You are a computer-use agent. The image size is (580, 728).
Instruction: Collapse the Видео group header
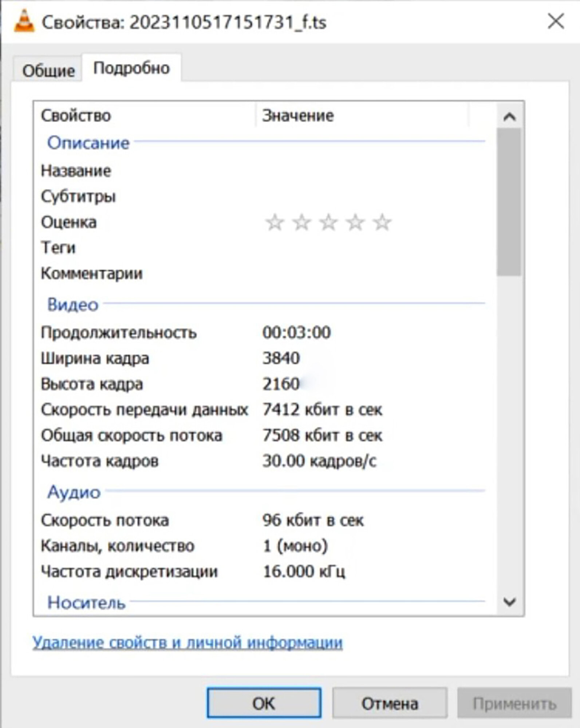pyautogui.click(x=73, y=305)
